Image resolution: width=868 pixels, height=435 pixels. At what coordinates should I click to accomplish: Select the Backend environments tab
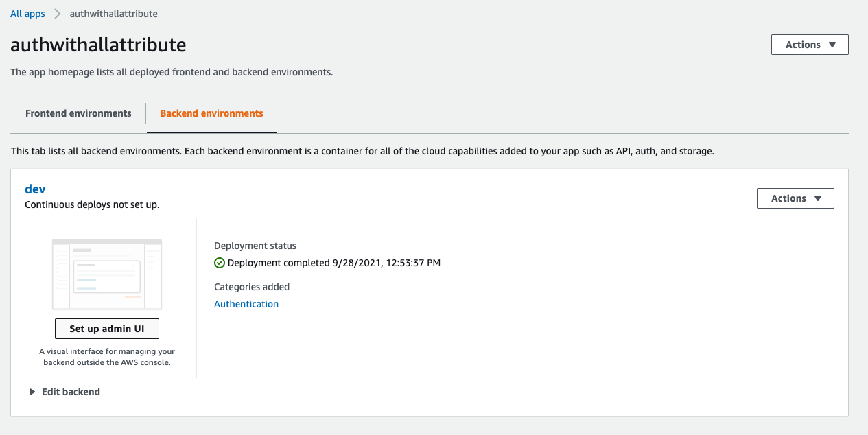211,113
